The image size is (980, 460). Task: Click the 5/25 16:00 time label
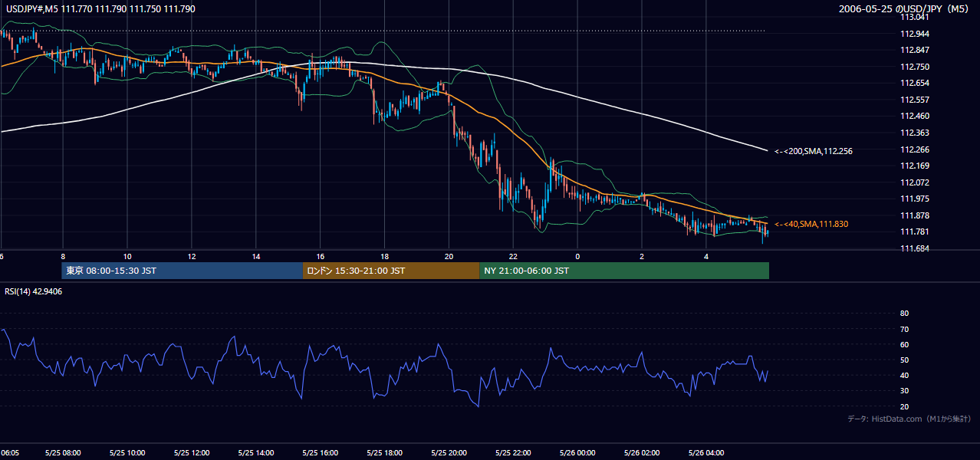321,452
